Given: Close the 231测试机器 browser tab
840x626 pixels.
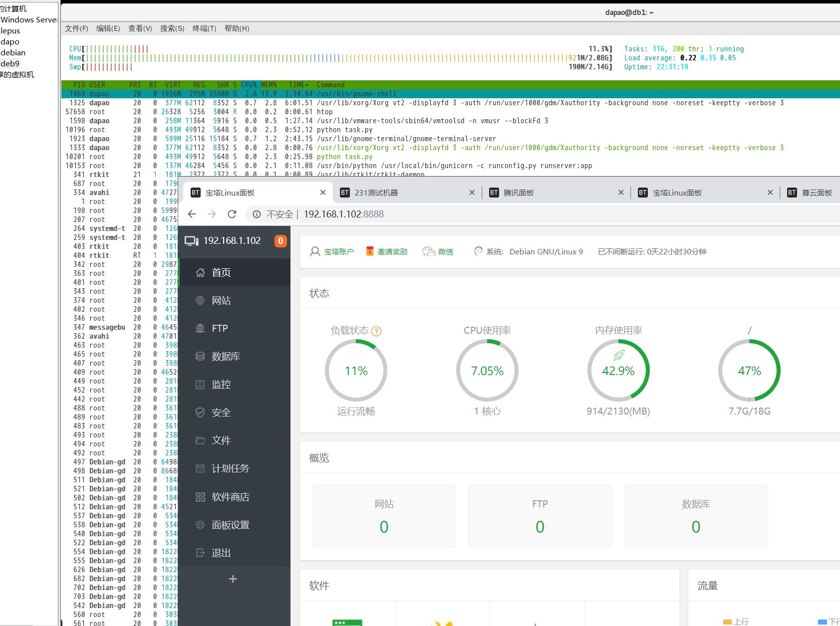Looking at the screenshot, I should point(472,193).
